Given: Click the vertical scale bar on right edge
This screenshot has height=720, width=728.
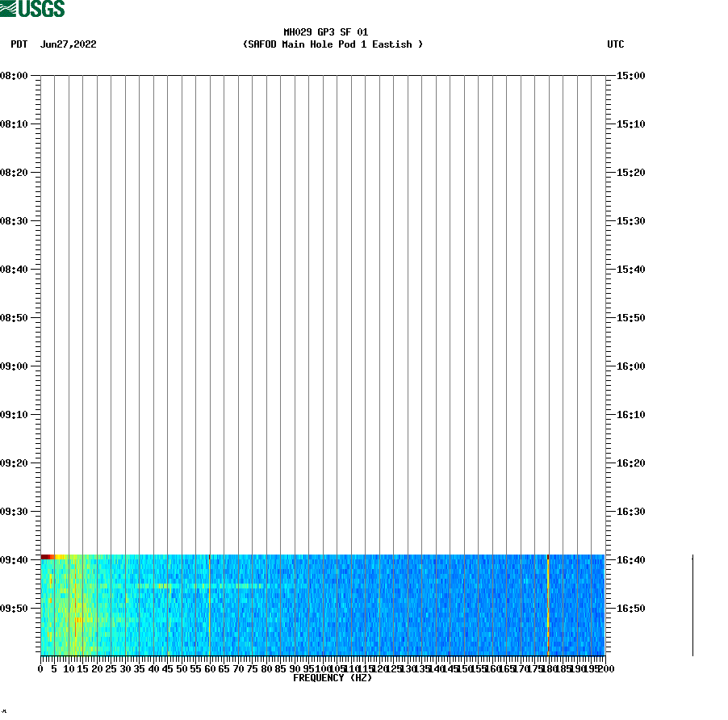Looking at the screenshot, I should click(x=691, y=604).
